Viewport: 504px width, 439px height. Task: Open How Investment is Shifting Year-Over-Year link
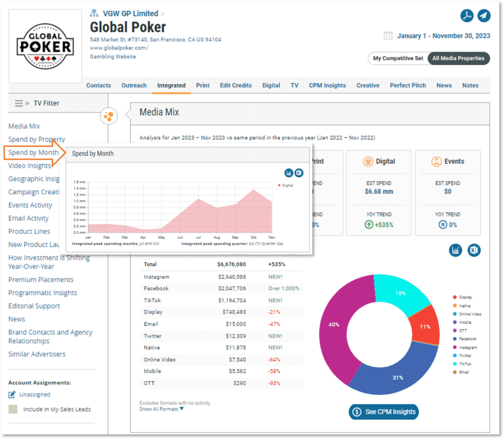[x=49, y=262]
